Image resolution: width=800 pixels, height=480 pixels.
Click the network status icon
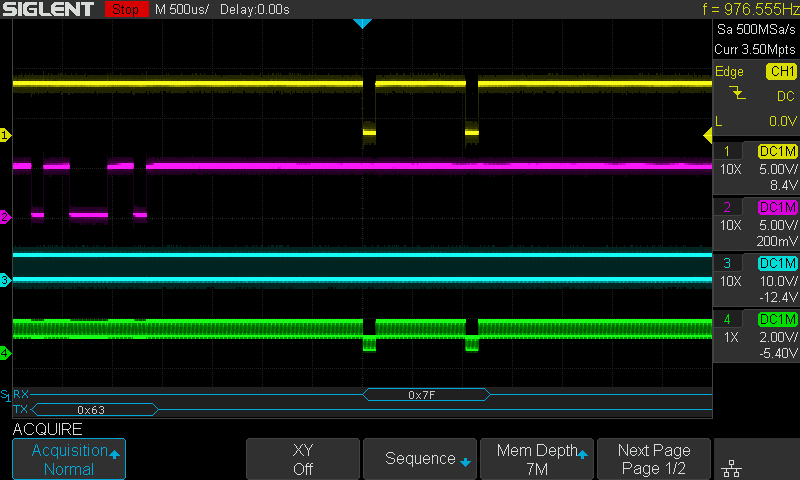click(x=731, y=467)
